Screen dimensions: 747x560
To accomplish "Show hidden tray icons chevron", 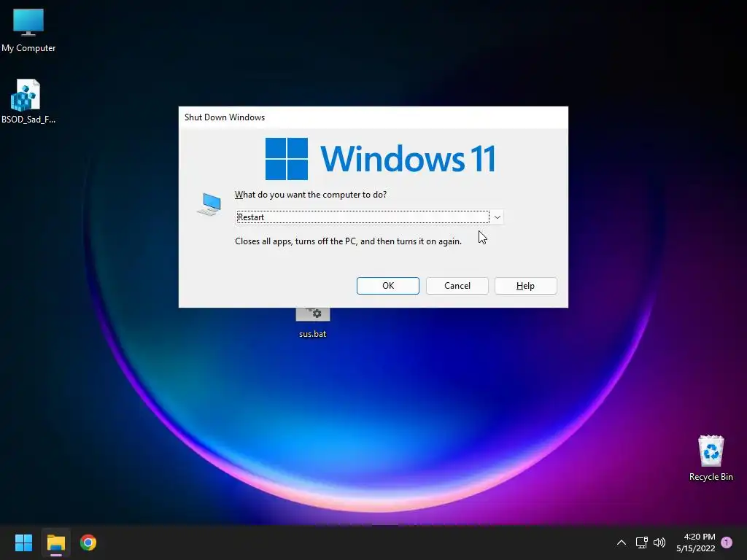I will click(x=622, y=542).
